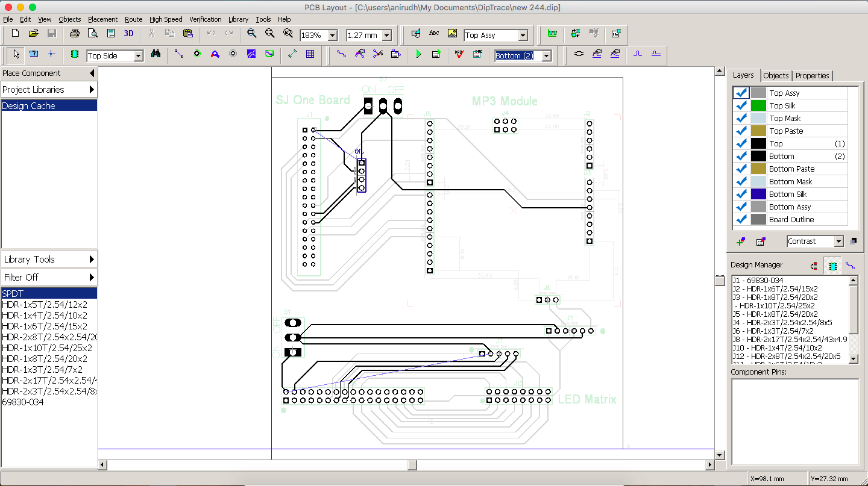Create a new layout with New icon
This screenshot has height=486, width=868.
[16, 34]
